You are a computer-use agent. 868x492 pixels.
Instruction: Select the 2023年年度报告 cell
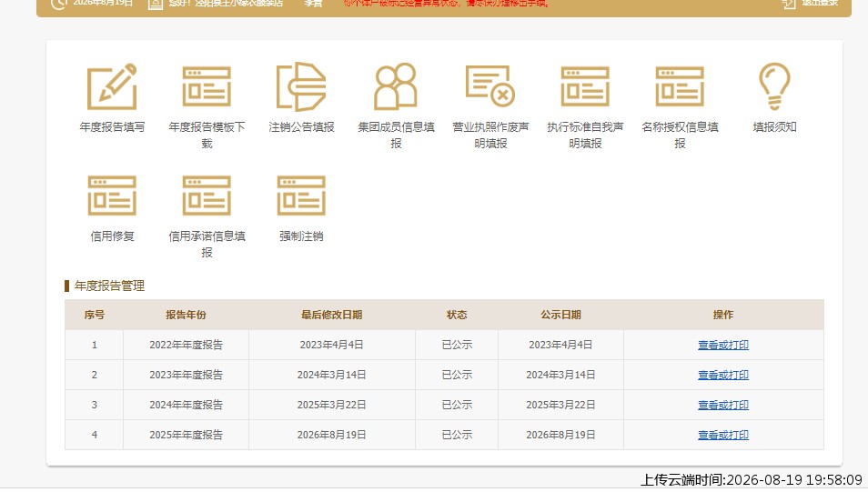[186, 375]
